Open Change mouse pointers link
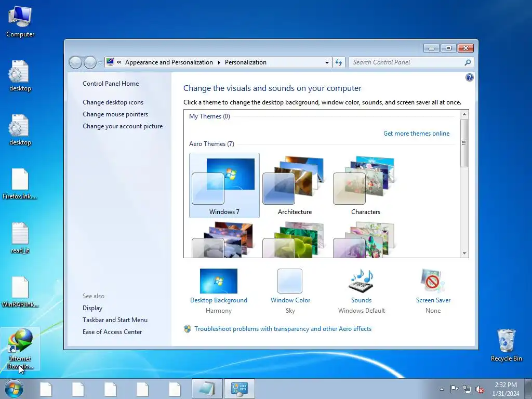The image size is (532, 399). (115, 114)
